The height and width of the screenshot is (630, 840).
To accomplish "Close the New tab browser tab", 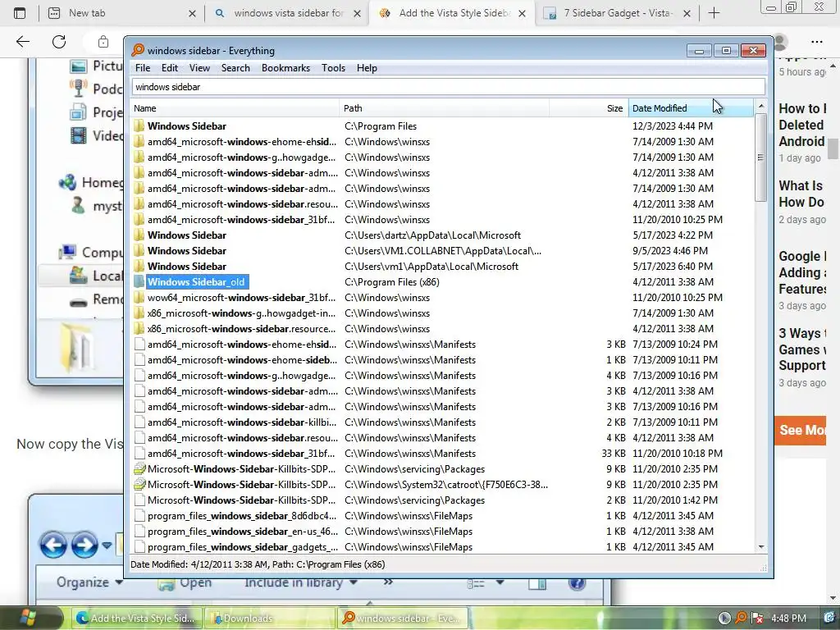I will 192,13.
